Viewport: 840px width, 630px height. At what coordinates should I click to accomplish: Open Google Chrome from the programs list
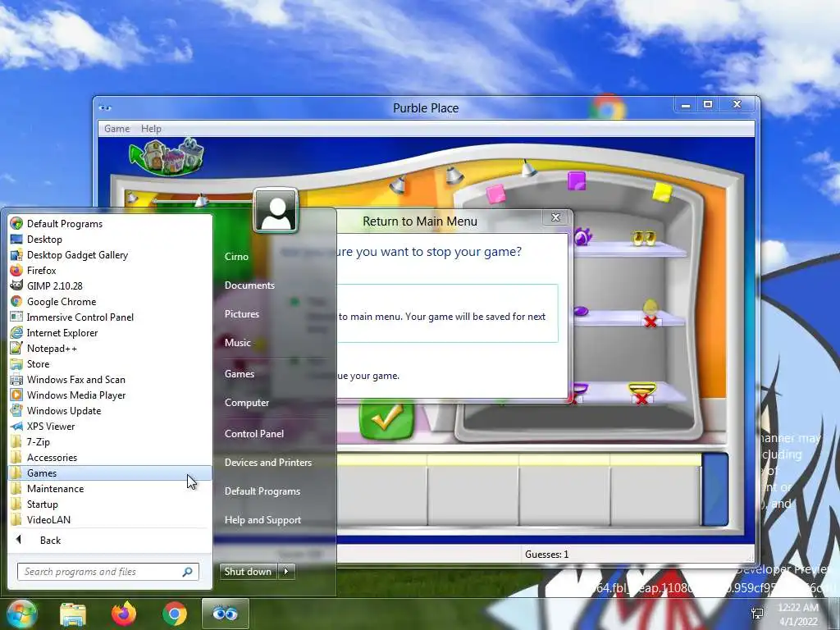point(110,301)
